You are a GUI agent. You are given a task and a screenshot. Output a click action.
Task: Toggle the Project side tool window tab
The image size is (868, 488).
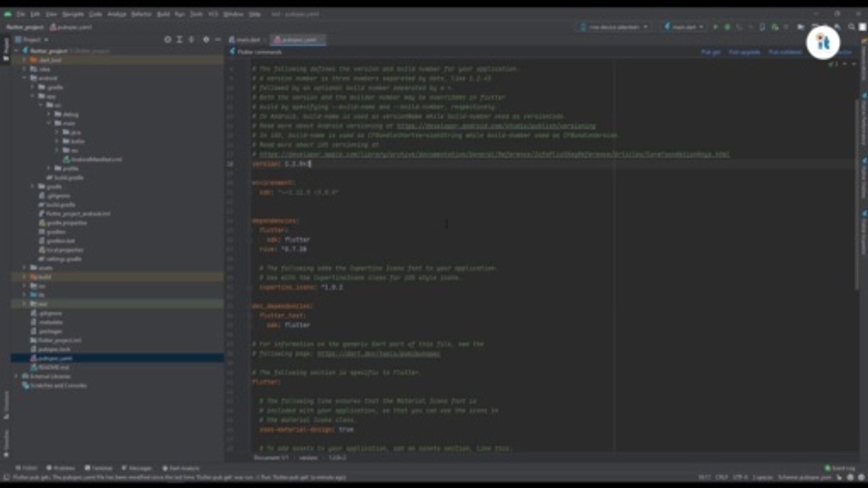coord(5,49)
